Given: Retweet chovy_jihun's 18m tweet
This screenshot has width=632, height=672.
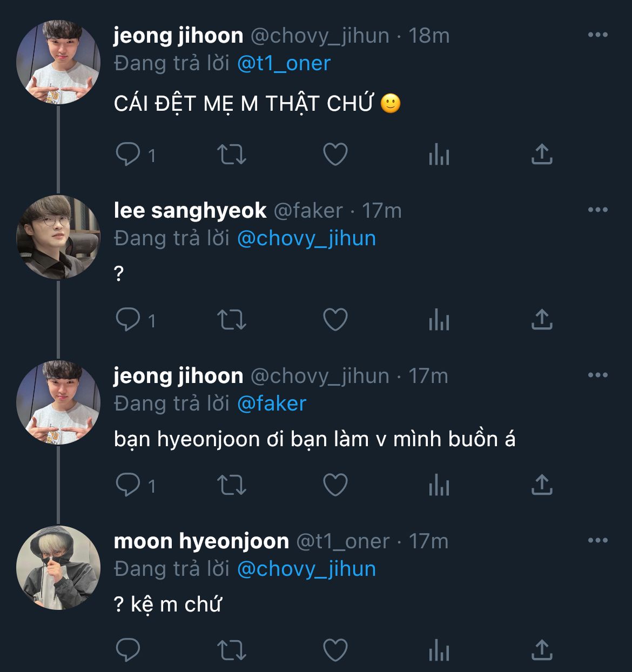Looking at the screenshot, I should pos(232,154).
